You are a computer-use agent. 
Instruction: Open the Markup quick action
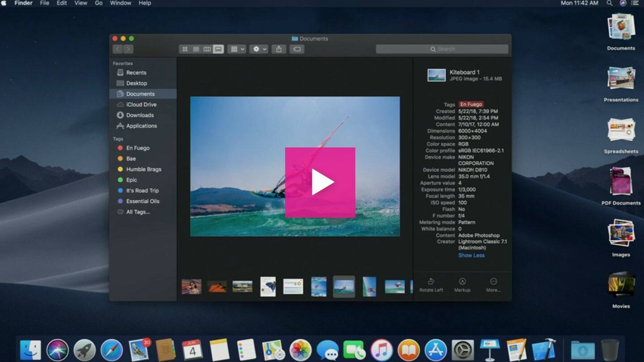point(462,285)
